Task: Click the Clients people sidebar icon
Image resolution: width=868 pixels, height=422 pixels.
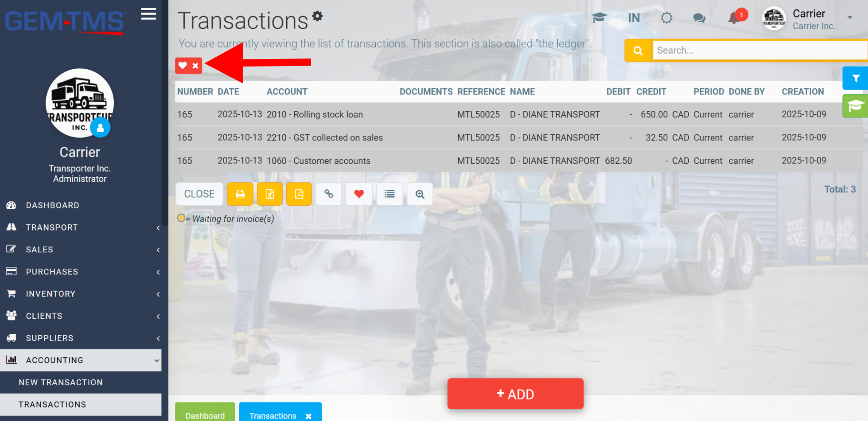Action: click(x=12, y=315)
